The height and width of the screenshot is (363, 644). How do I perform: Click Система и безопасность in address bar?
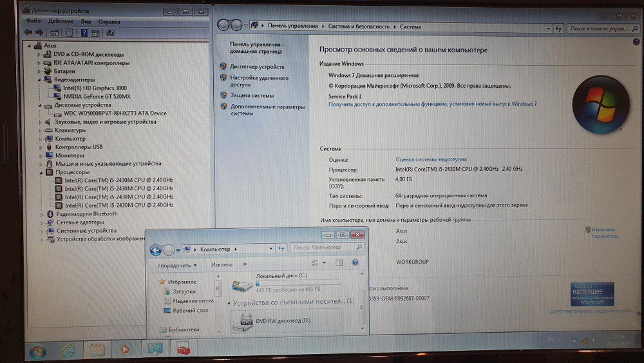[359, 26]
